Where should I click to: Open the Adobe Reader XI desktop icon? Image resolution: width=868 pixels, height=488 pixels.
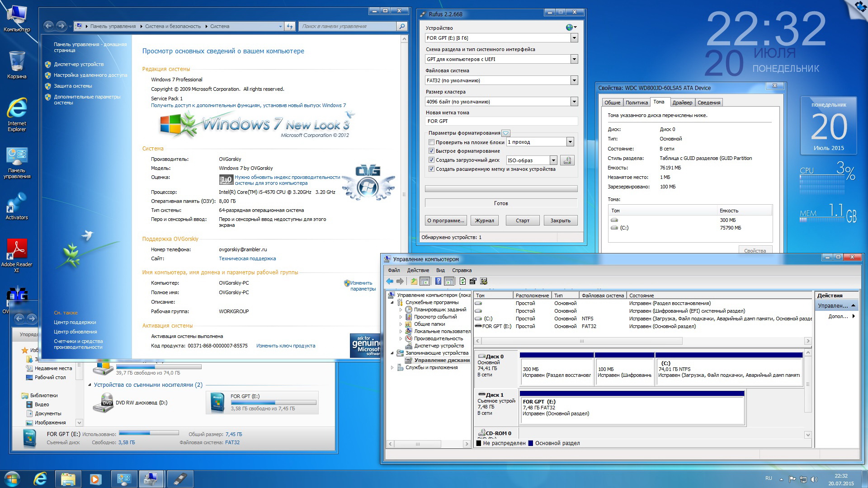pyautogui.click(x=17, y=255)
